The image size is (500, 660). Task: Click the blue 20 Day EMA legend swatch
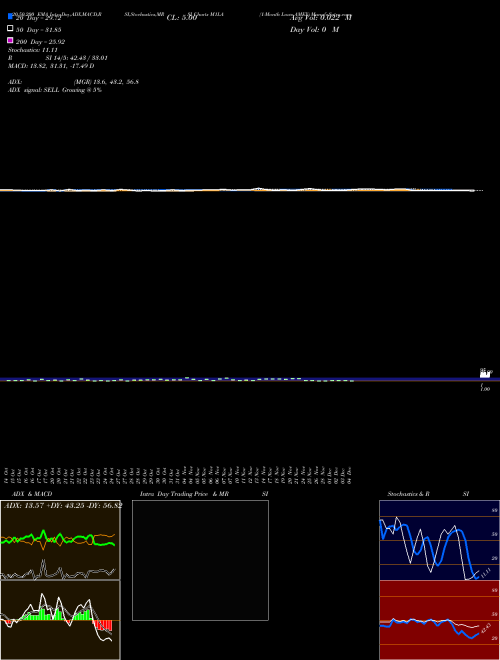tap(10, 17)
